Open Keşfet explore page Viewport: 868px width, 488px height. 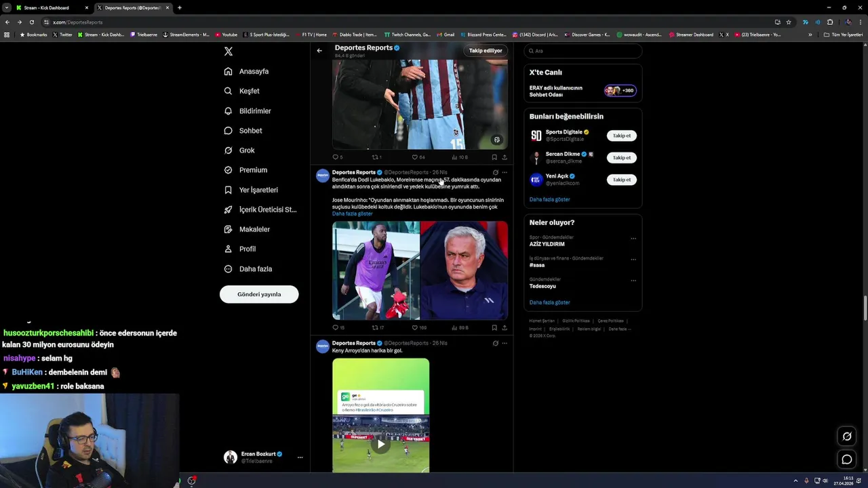[x=241, y=91]
